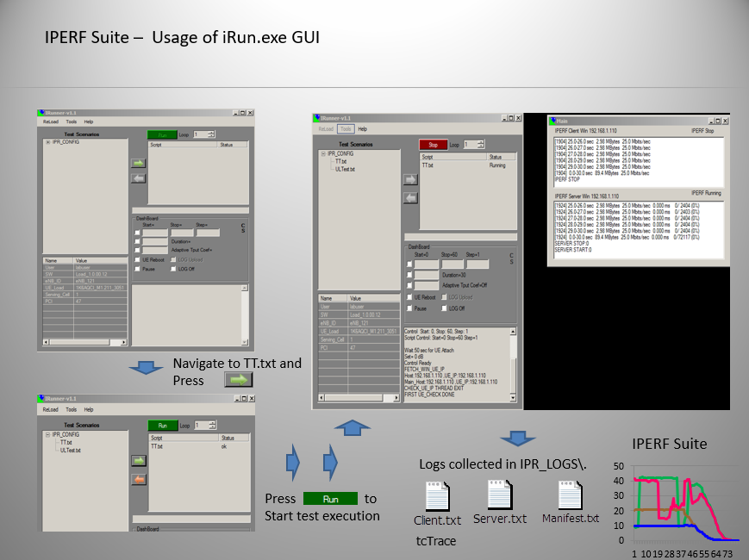
Task: Select ULTest.txt in the running window's scenario tree
Action: click(343, 169)
